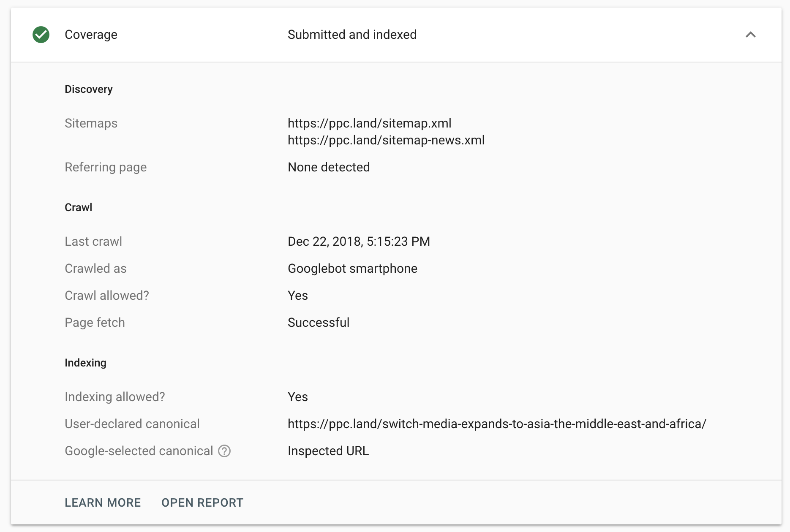Select the Last crawl timestamp

click(359, 241)
